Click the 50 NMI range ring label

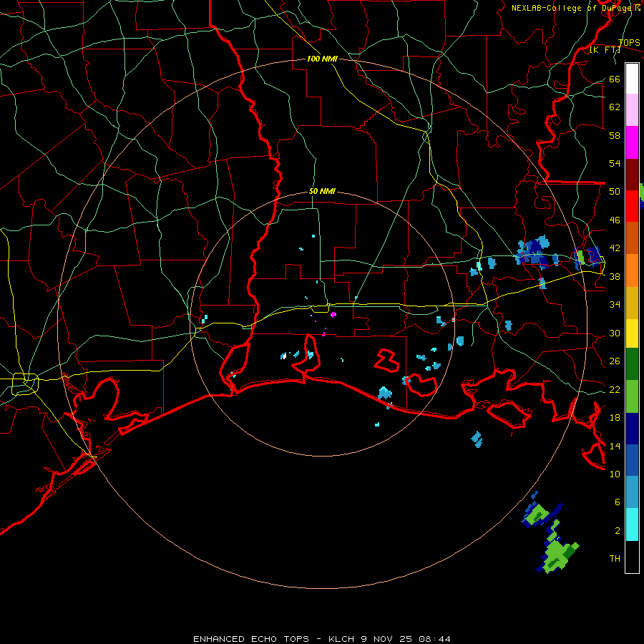322,191
